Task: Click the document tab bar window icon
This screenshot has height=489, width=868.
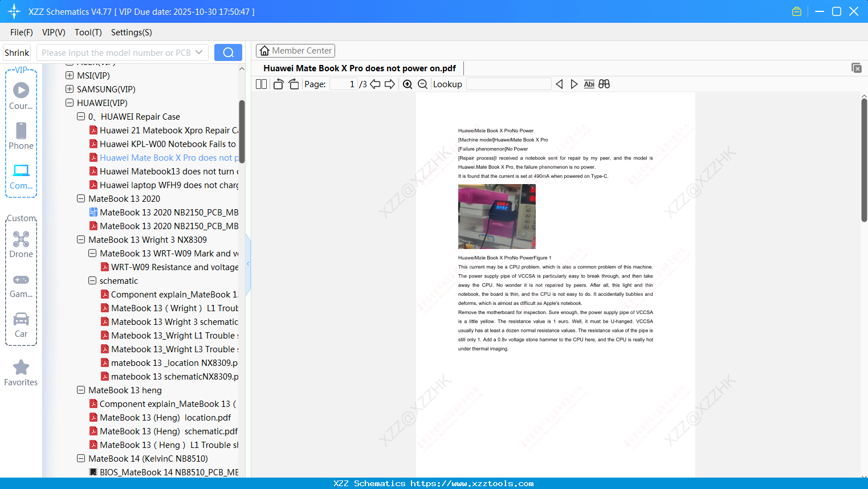Action: point(857,68)
